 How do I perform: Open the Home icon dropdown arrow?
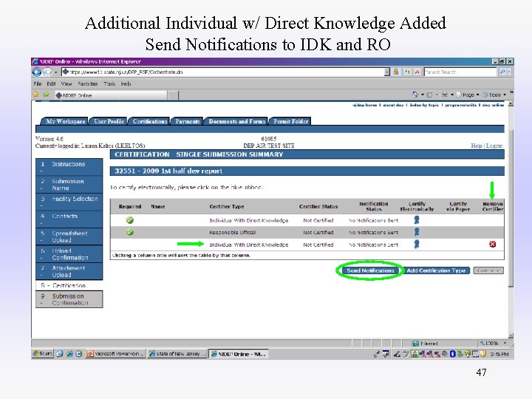point(423,95)
